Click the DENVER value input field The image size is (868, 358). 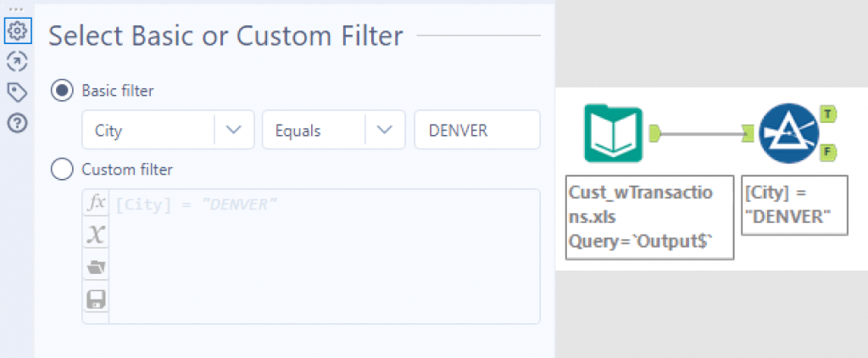click(x=476, y=130)
